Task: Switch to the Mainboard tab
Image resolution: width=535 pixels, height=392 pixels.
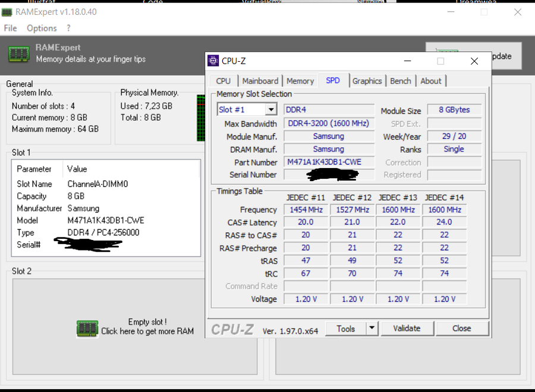Action: (260, 81)
